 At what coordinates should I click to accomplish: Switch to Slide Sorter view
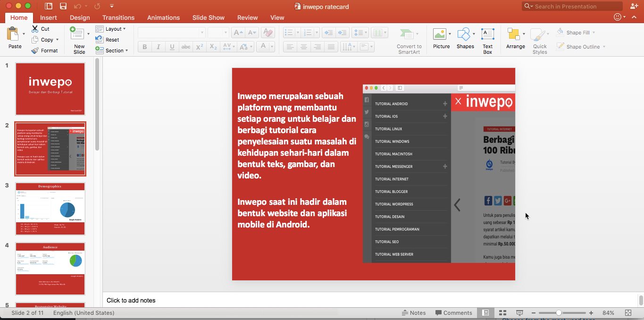tap(502, 313)
